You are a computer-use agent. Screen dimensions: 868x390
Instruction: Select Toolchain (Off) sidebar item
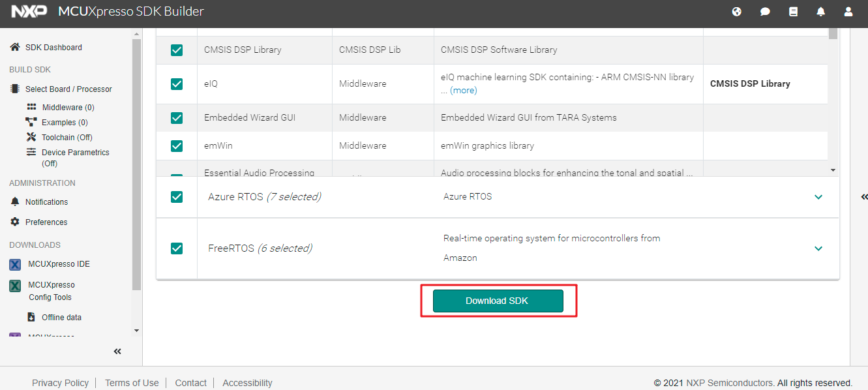[x=67, y=137]
